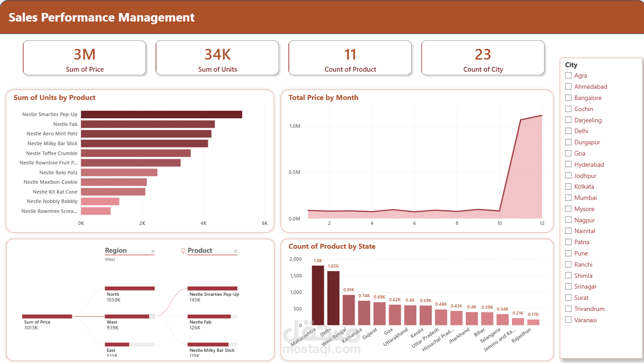Image resolution: width=644 pixels, height=363 pixels.
Task: Check the Trivandrum city checkbox
Action: pyautogui.click(x=568, y=309)
